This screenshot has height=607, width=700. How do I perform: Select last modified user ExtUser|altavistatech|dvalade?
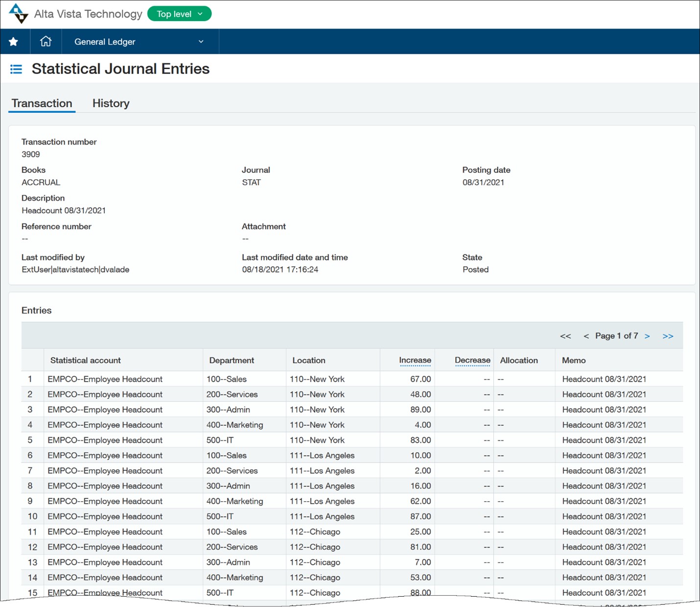coord(75,269)
